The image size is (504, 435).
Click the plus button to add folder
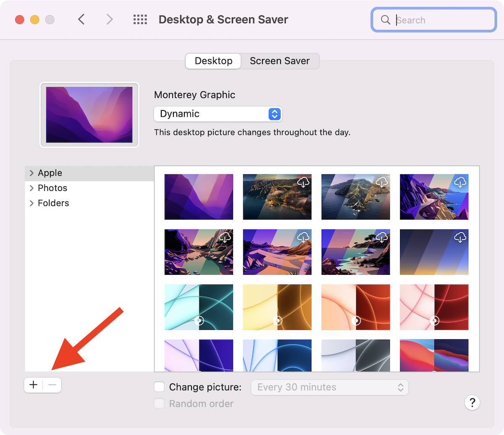tap(34, 385)
